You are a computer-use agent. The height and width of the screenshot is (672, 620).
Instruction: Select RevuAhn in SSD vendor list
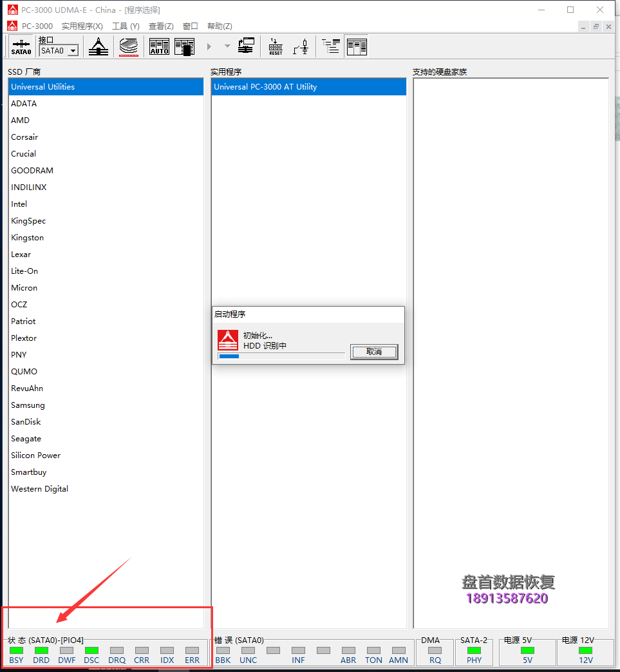click(x=106, y=388)
